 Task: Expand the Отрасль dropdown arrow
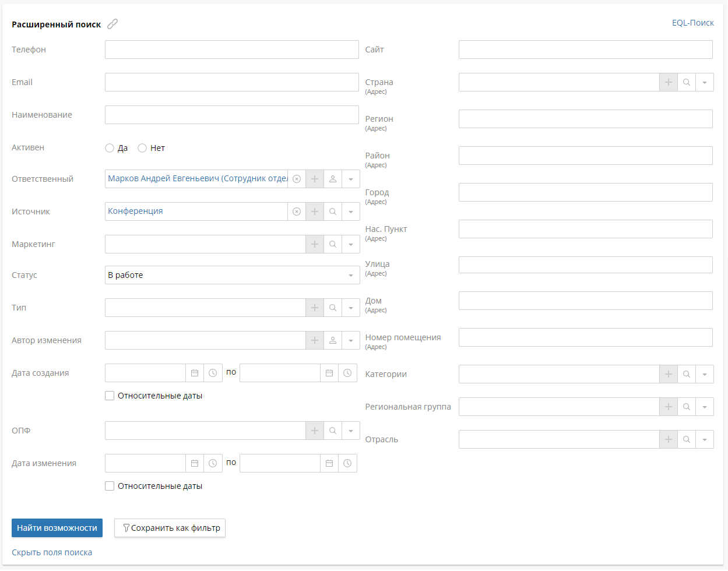tap(705, 439)
